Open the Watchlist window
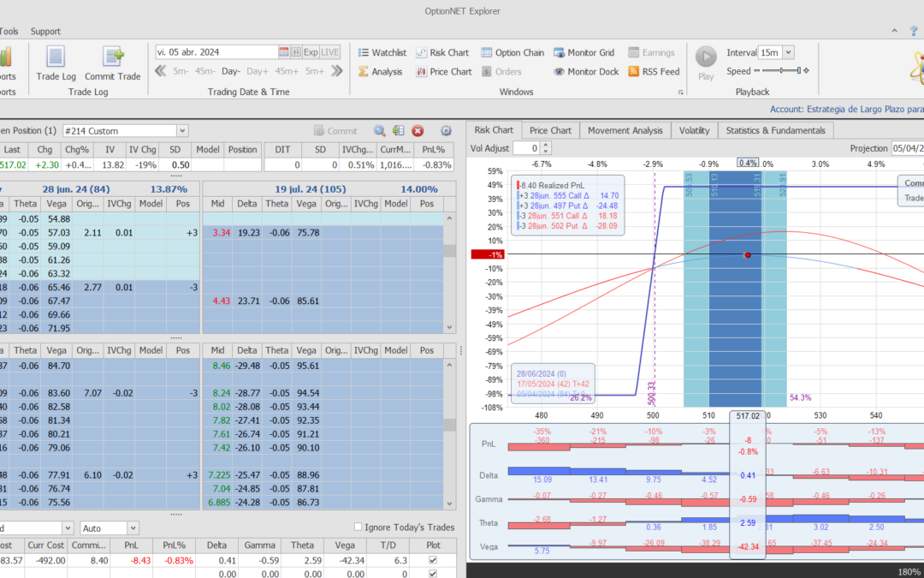This screenshot has height=578, width=924. [x=382, y=52]
